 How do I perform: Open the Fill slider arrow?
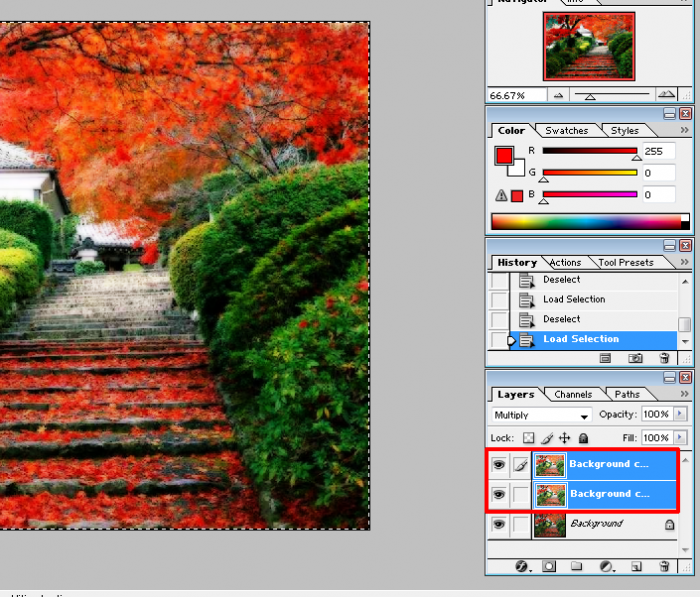tap(680, 438)
